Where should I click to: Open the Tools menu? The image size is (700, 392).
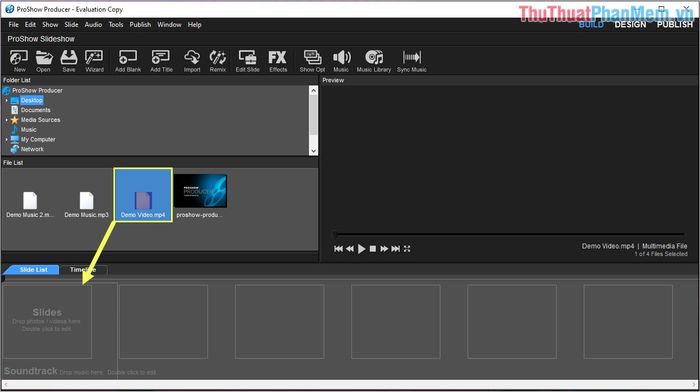coord(116,25)
